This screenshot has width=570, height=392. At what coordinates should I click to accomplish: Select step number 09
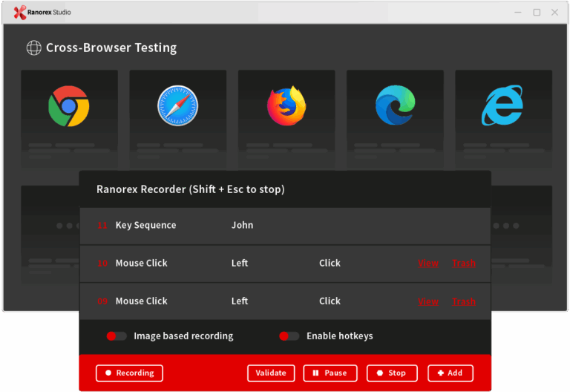pyautogui.click(x=102, y=301)
